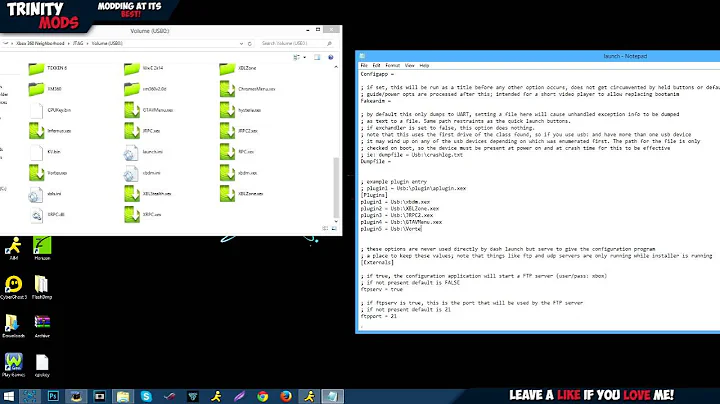Select the CPUKey.bin file
Image resolution: width=720 pixels, height=404 pixels.
(x=50, y=110)
